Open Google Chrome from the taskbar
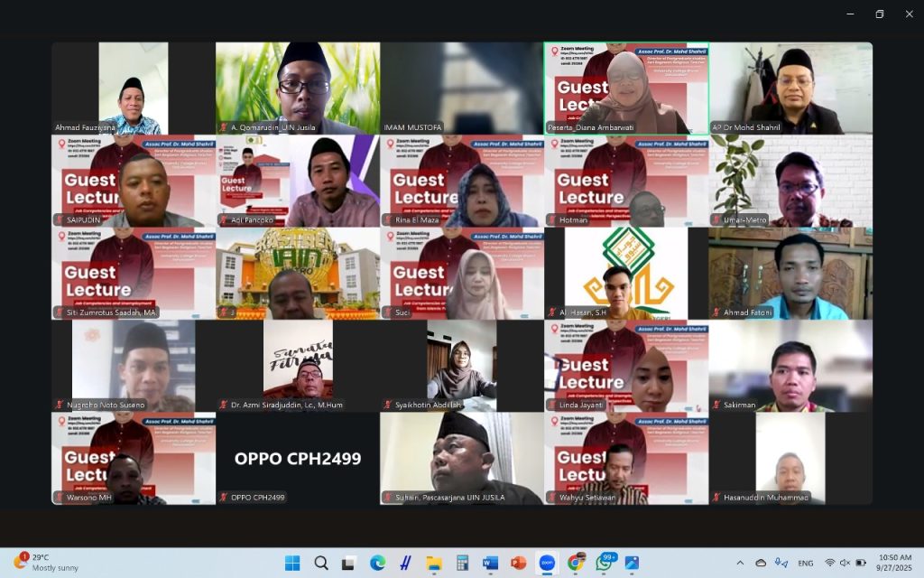Viewport: 924px width, 578px height. click(x=575, y=563)
